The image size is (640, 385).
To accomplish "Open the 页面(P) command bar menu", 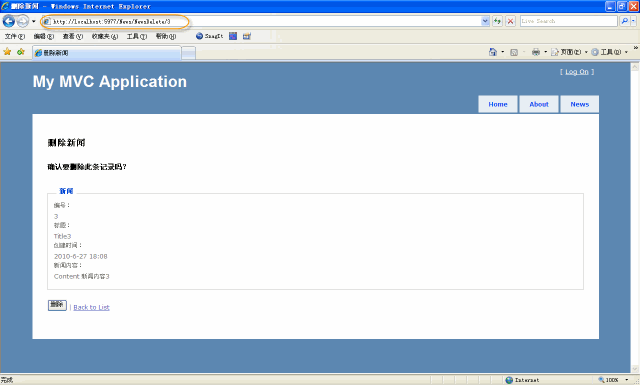I will point(569,52).
